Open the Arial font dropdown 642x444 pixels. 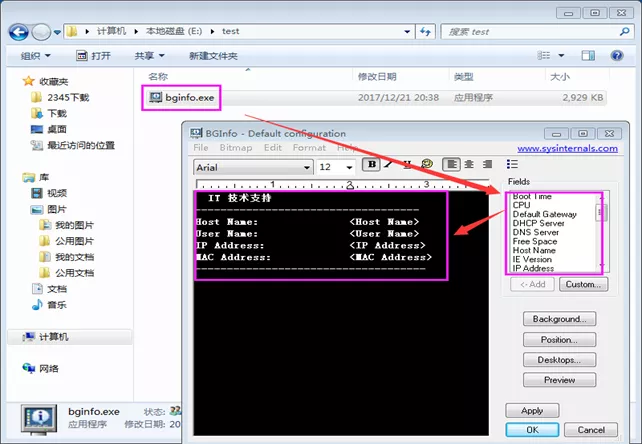pyautogui.click(x=253, y=167)
